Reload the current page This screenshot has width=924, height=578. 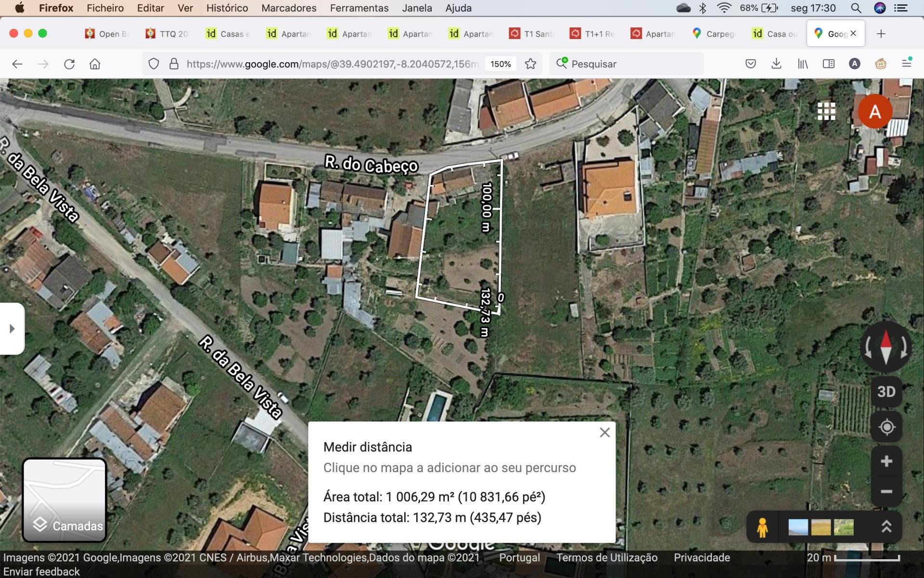[69, 64]
